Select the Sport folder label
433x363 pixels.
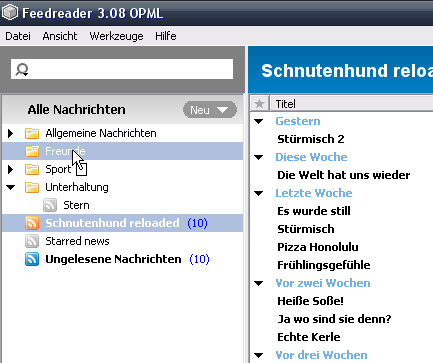[58, 169]
